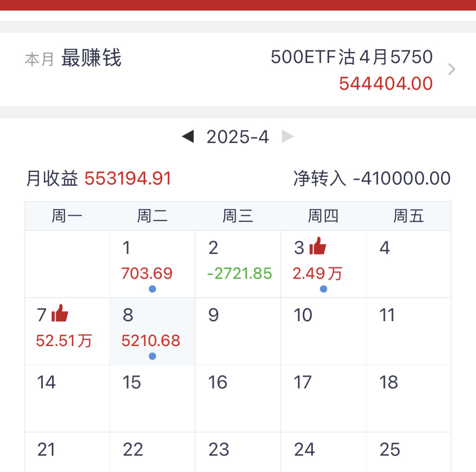
Task: Click 2.49万 profit on day 3
Action: pyautogui.click(x=317, y=273)
